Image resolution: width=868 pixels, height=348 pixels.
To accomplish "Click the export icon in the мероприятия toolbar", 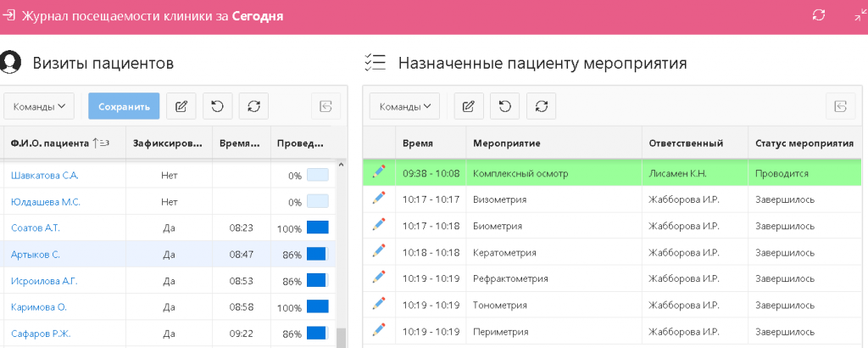I will point(841,106).
